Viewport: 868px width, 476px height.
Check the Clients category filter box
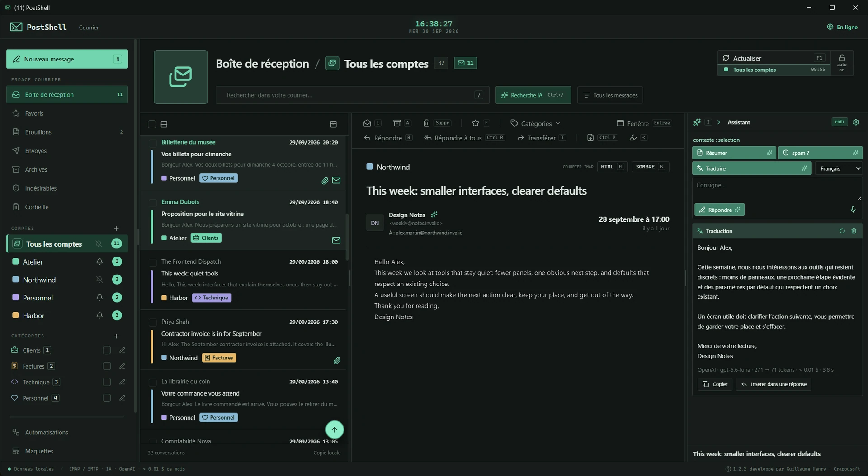107,350
